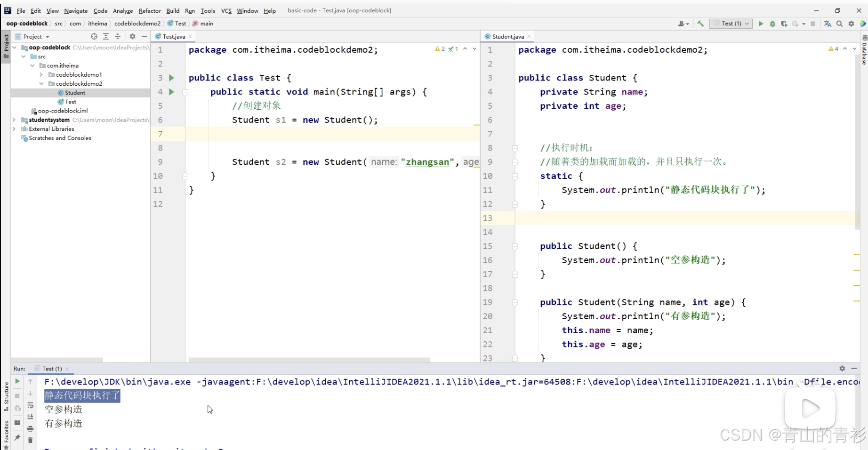
Task: Click run gutter icon beside class Test
Action: 171,78
